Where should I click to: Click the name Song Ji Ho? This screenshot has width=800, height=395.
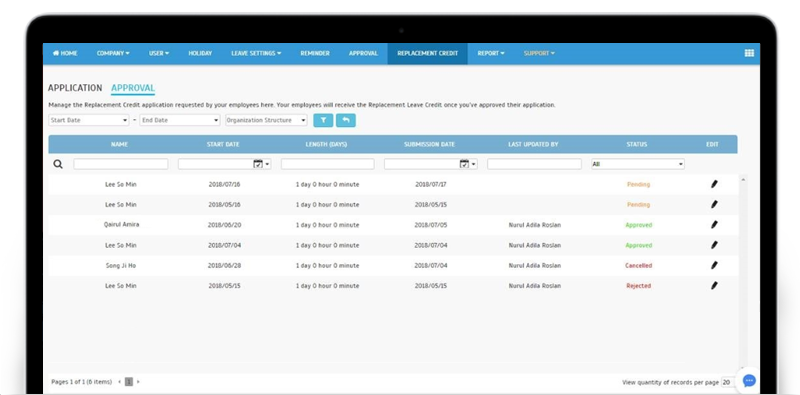121,265
